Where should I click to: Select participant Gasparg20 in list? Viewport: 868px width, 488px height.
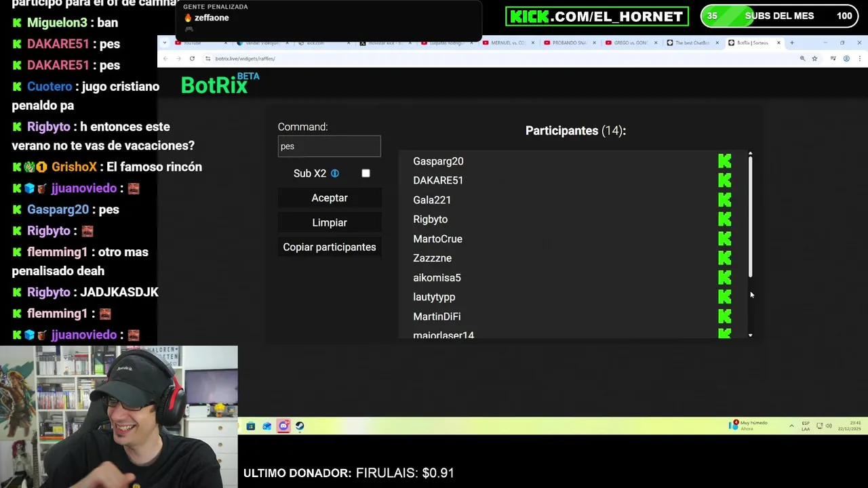pyautogui.click(x=438, y=161)
